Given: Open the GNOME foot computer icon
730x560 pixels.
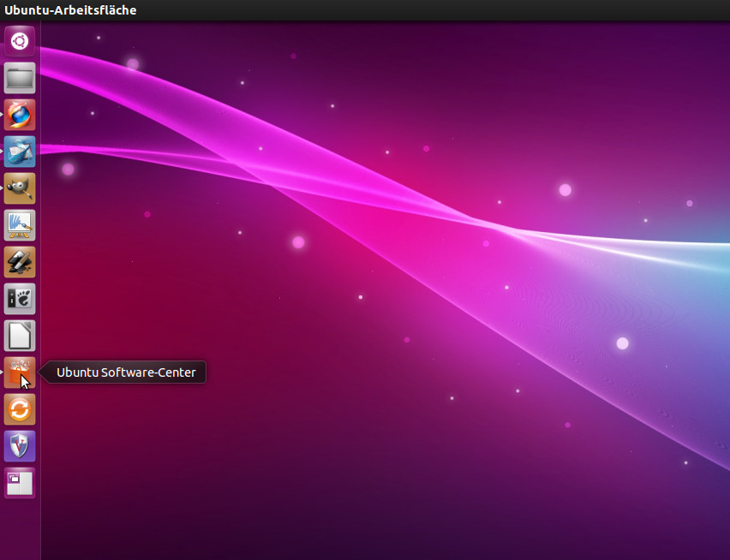Looking at the screenshot, I should [x=20, y=299].
